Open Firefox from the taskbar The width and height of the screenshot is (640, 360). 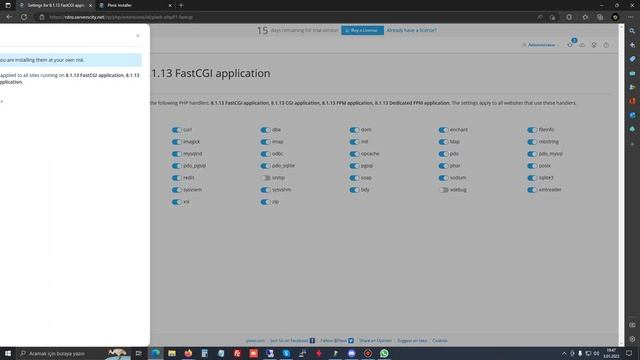[188, 353]
